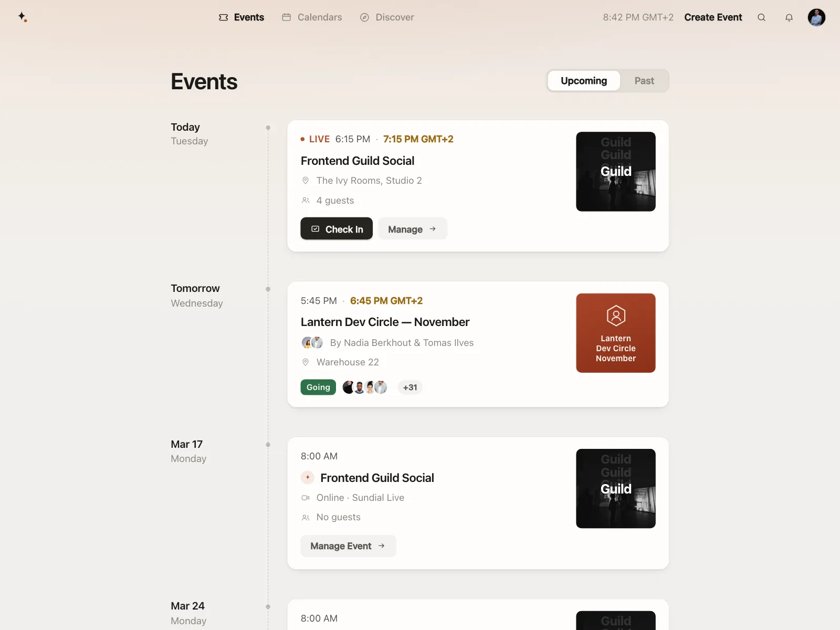Viewport: 840px width, 630px height.
Task: Switch to Past events
Action: 644,81
